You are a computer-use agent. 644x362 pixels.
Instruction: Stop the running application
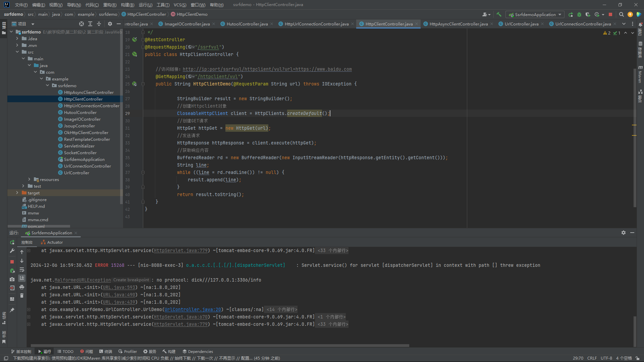[x=611, y=15]
